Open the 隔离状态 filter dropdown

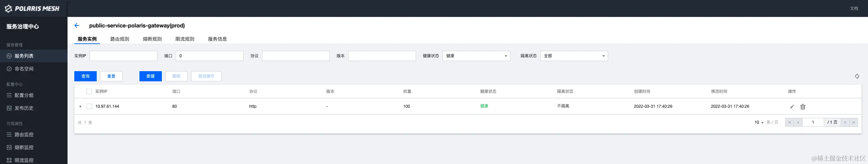[x=574, y=56]
